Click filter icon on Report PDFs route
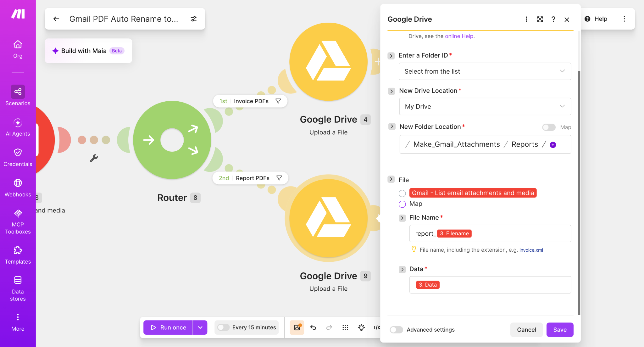This screenshot has width=644, height=347. (279, 178)
